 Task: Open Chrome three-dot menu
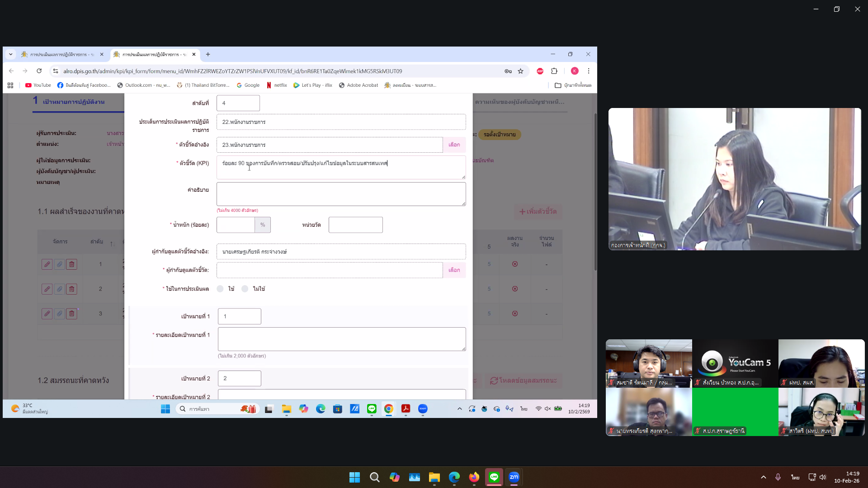pos(589,71)
